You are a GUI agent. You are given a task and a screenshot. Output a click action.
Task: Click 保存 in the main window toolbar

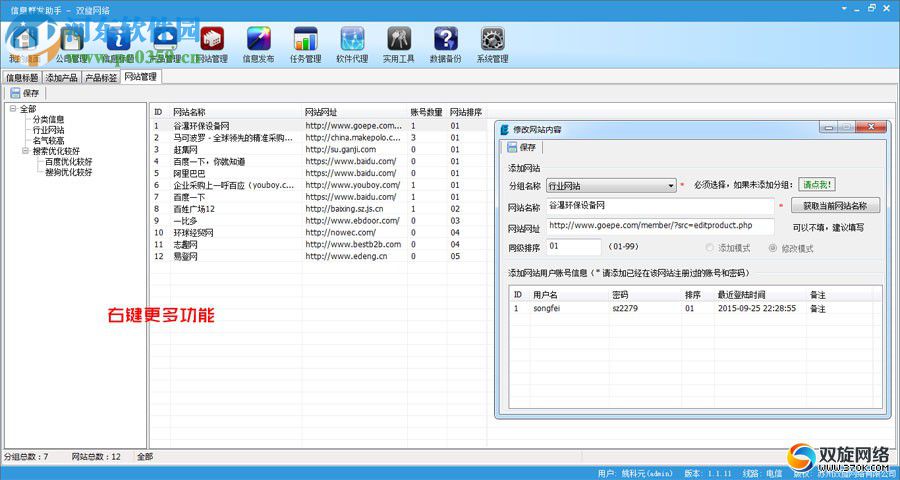pos(25,92)
